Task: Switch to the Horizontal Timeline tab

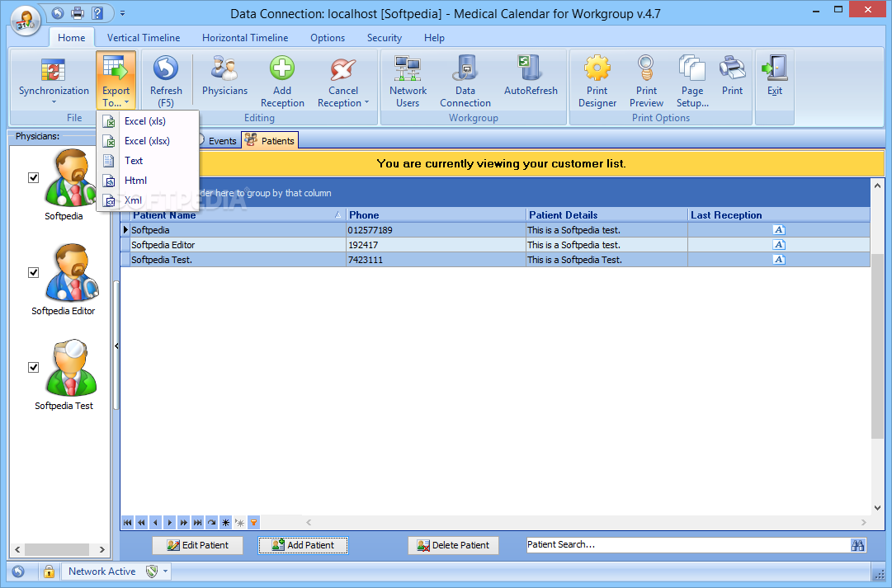Action: (x=245, y=38)
